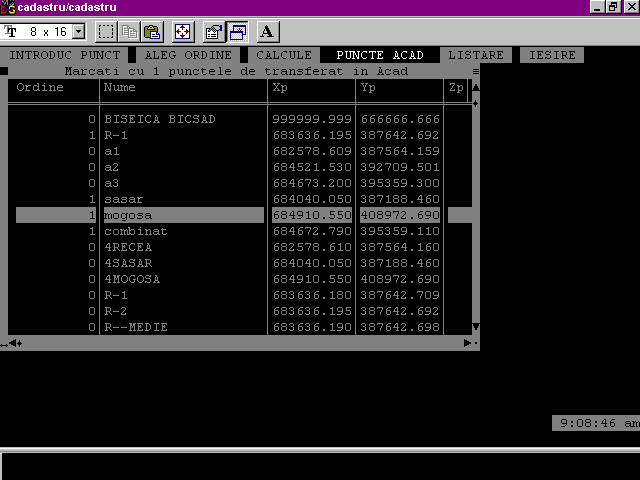Click the LISTARE menu item
This screenshot has height=480, width=640.
476,55
